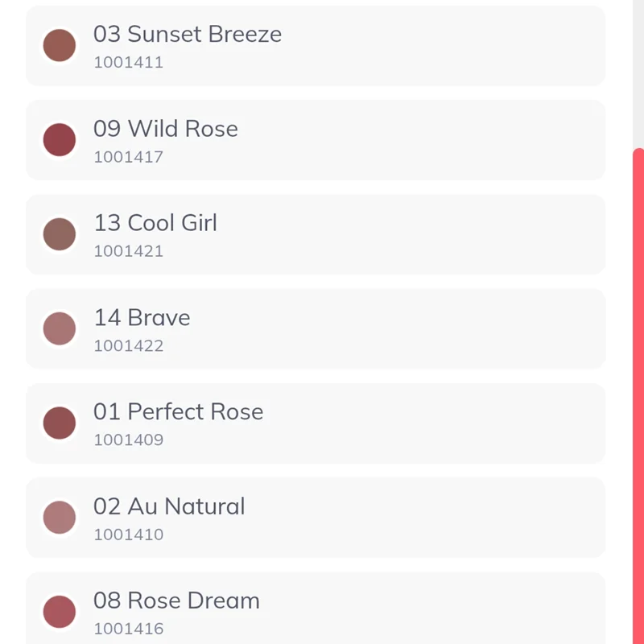Image resolution: width=644 pixels, height=644 pixels.
Task: Choose the 13 Cool Girl color circle
Action: click(60, 234)
